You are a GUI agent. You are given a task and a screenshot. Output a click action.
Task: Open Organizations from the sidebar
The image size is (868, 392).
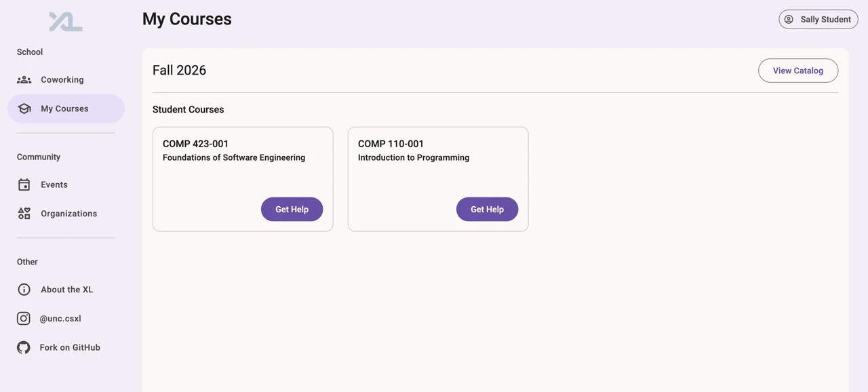tap(66, 214)
